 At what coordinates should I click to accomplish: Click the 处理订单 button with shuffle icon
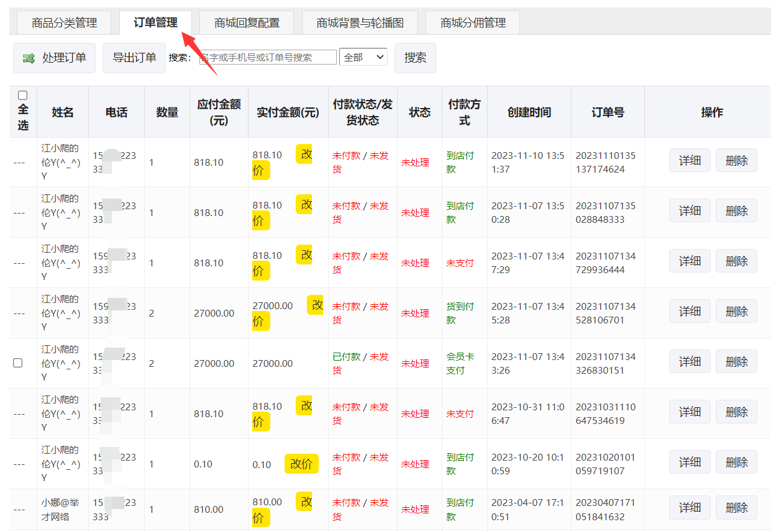(54, 58)
